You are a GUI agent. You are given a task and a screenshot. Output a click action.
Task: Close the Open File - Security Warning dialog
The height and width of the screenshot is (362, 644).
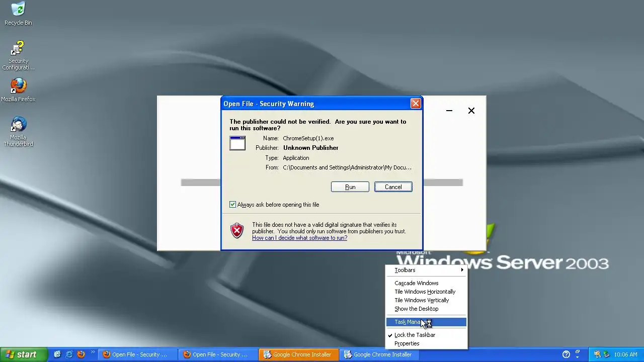(416, 104)
